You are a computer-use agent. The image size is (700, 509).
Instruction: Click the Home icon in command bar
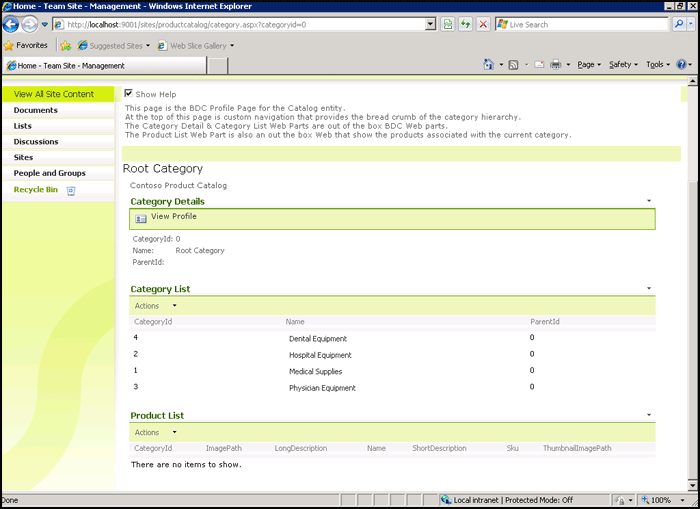[x=490, y=65]
